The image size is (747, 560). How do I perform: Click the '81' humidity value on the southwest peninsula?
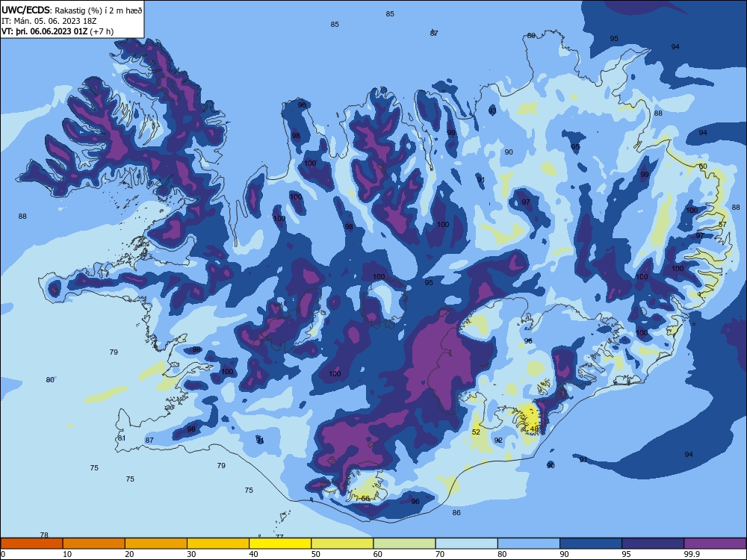122,438
